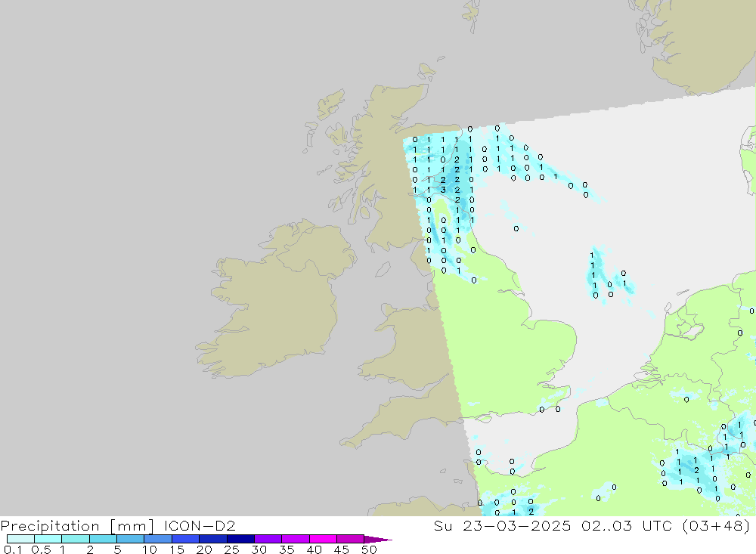Click the '25' legend scale value
Screen dimensions: 756x554
coord(231,549)
